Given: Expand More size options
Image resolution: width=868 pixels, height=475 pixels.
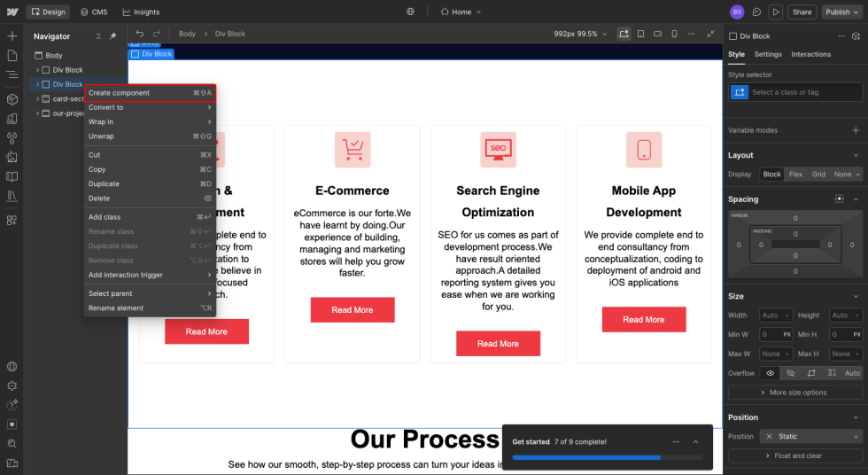Looking at the screenshot, I should pos(795,393).
